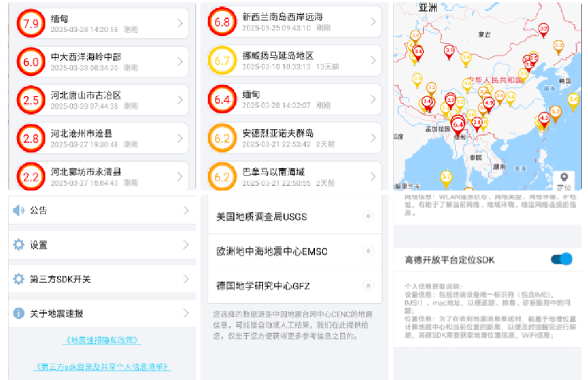Tap the 4.2 red marker on the map
The width and height of the screenshot is (588, 380).
coord(543,119)
